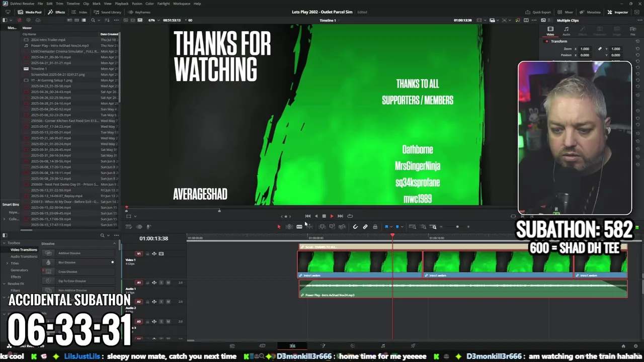
Task: Disable Video 1 track visibility
Action: click(x=162, y=254)
